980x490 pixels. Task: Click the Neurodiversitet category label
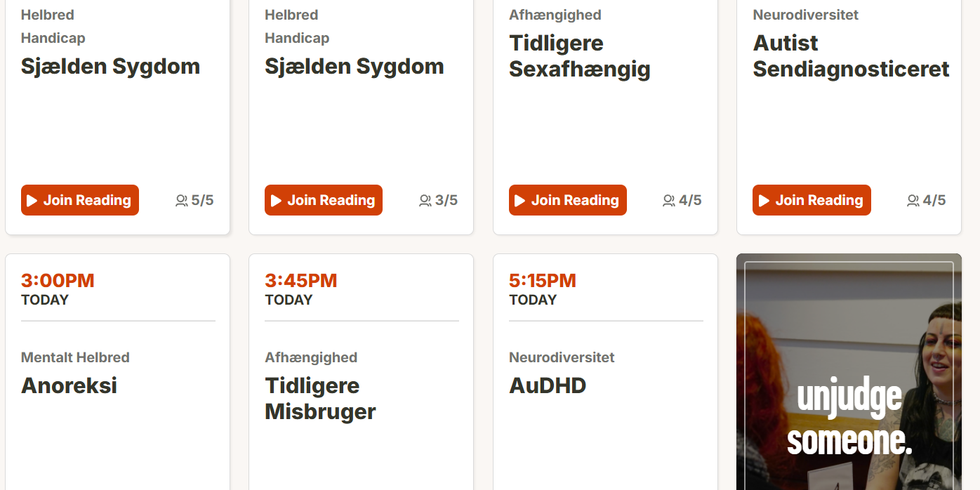(x=561, y=357)
